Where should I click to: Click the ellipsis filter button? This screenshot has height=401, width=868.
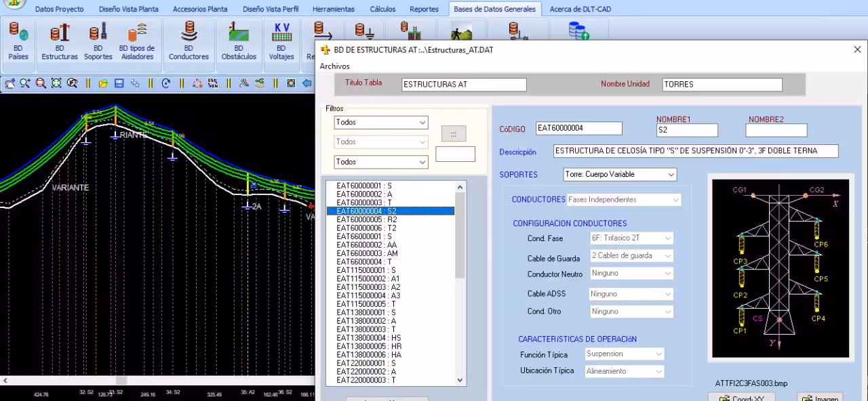453,133
